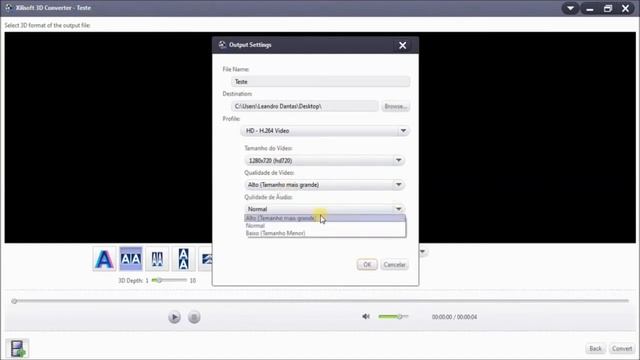Viewport: 640px width, 360px height.
Task: Click the Destination path field
Action: point(304,106)
